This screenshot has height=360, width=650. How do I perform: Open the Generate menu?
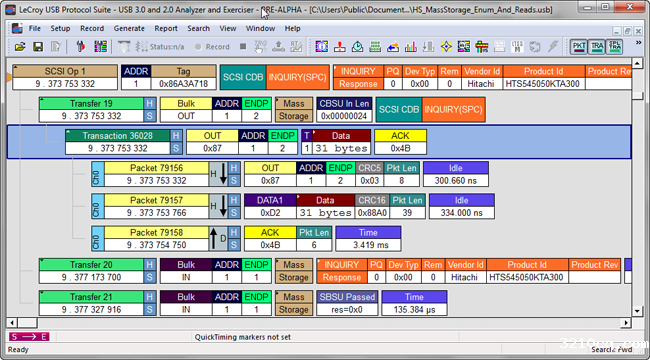[129, 29]
